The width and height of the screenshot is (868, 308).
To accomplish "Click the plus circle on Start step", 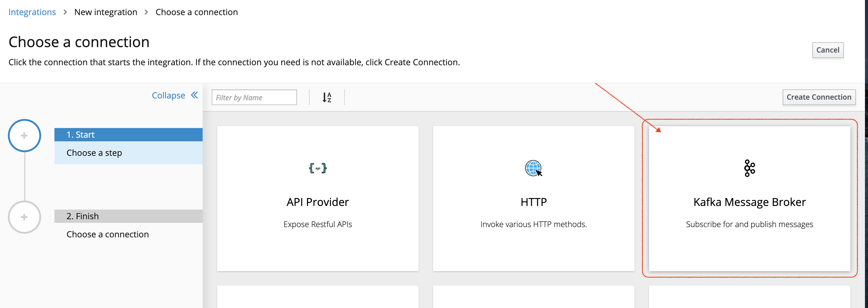I will pos(24,136).
